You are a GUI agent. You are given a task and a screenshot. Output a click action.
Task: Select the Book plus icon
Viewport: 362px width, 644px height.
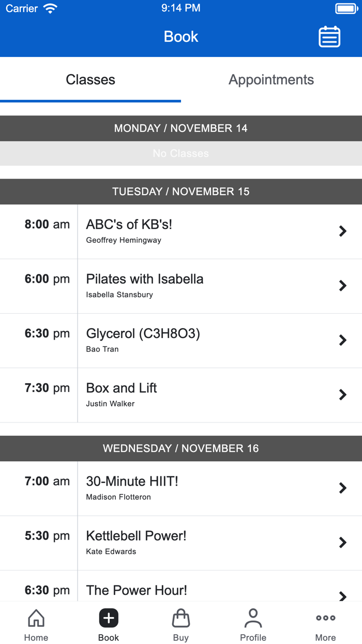point(109,618)
